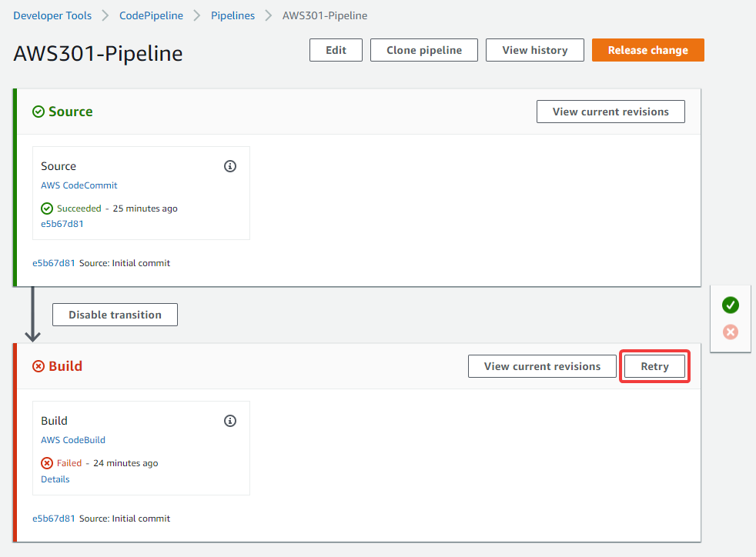Click the Build stage title

click(65, 366)
